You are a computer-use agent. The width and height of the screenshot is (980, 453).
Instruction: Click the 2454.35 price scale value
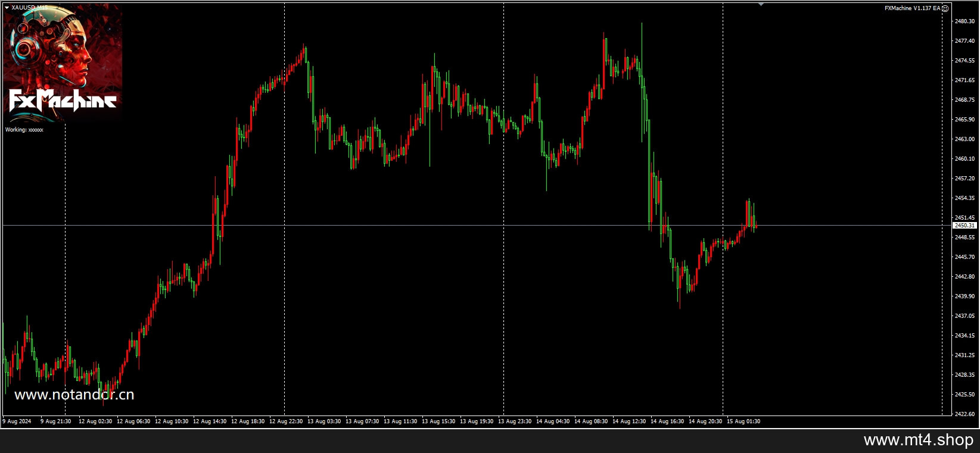click(x=965, y=198)
